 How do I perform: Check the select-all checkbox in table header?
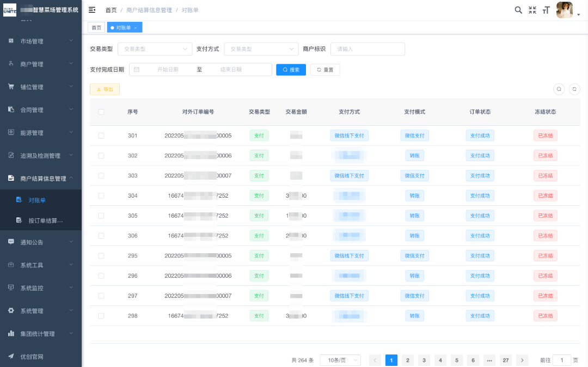101,112
